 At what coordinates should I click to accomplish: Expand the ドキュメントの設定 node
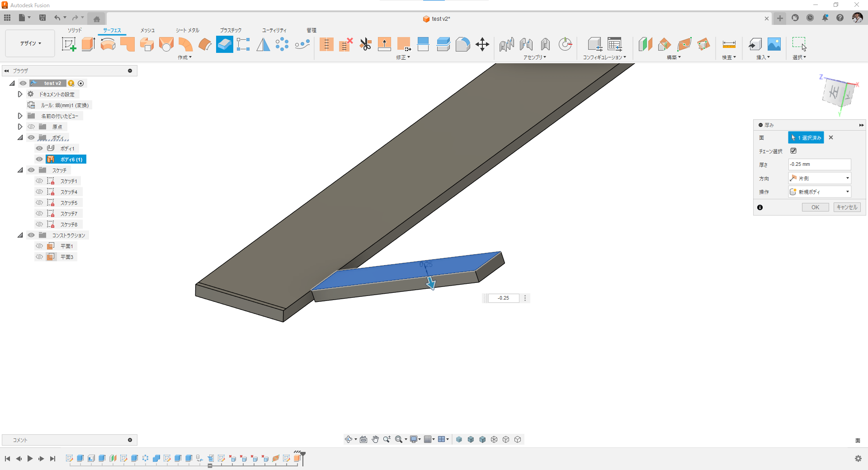[x=20, y=94]
